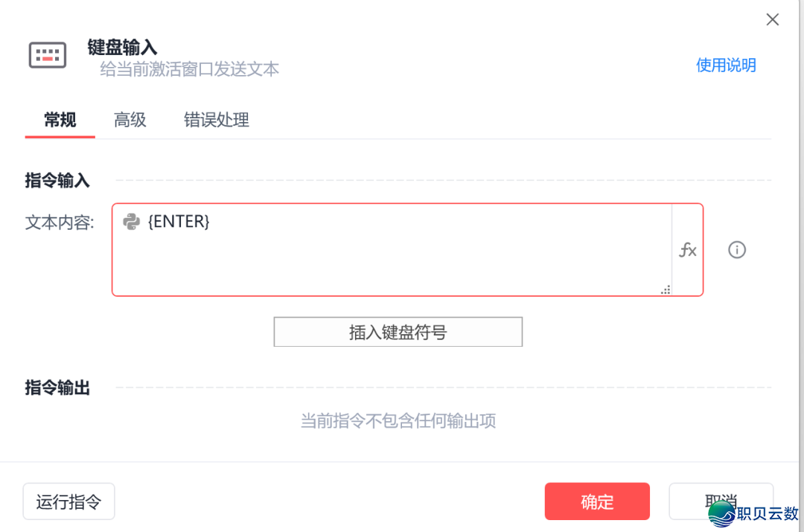The width and height of the screenshot is (804, 532).
Task: Click the {ENTER} text in the field
Action: [x=179, y=222]
